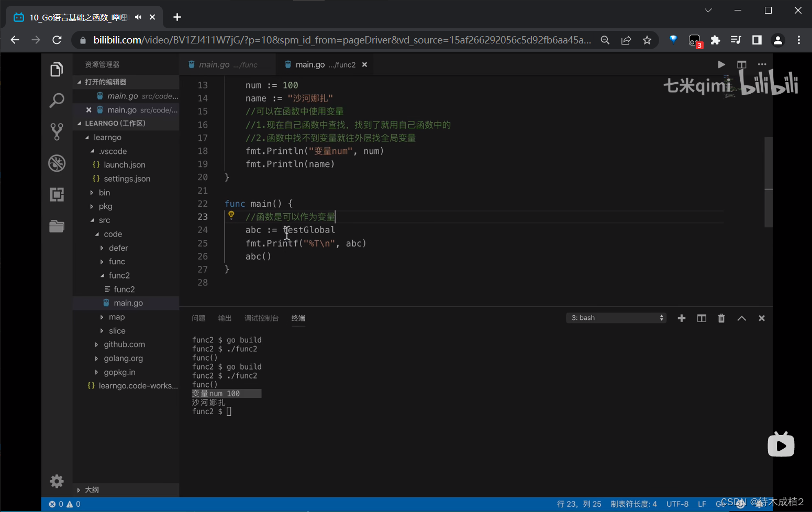Click the lightbulb quick fix icon on line 23

[231, 215]
